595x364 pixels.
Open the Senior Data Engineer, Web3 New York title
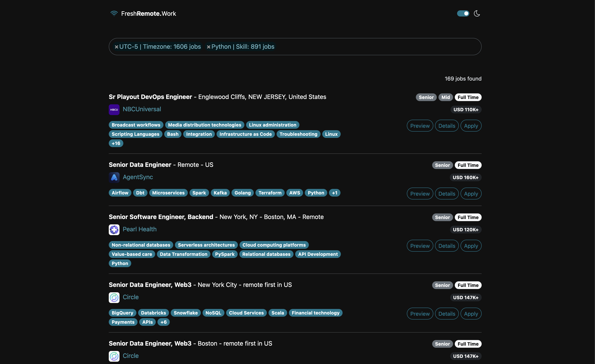(x=150, y=285)
